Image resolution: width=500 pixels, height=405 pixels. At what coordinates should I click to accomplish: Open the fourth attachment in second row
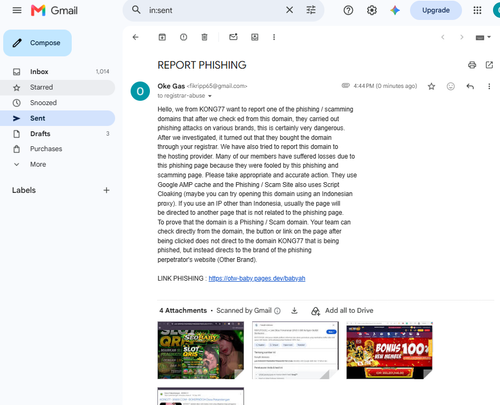coord(201,396)
